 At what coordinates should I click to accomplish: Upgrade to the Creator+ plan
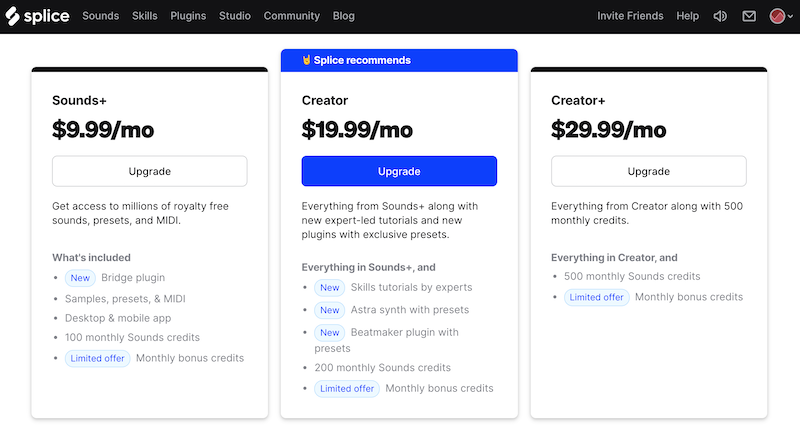pos(648,171)
